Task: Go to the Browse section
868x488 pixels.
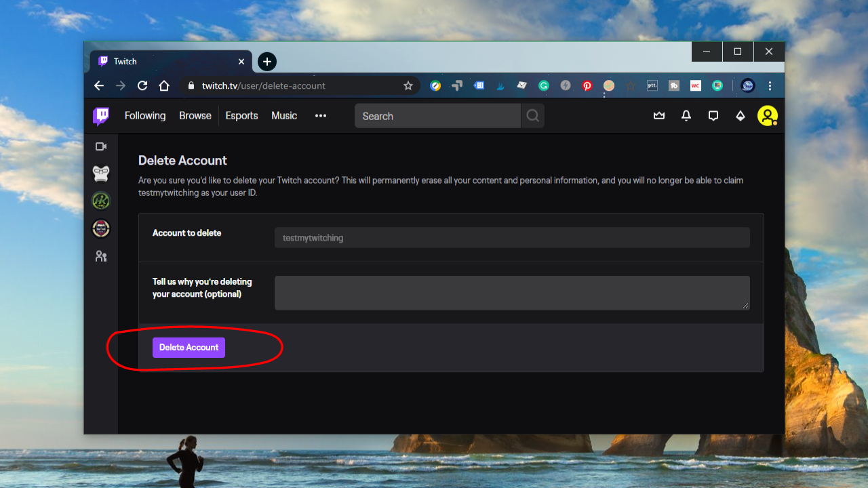Action: 195,116
